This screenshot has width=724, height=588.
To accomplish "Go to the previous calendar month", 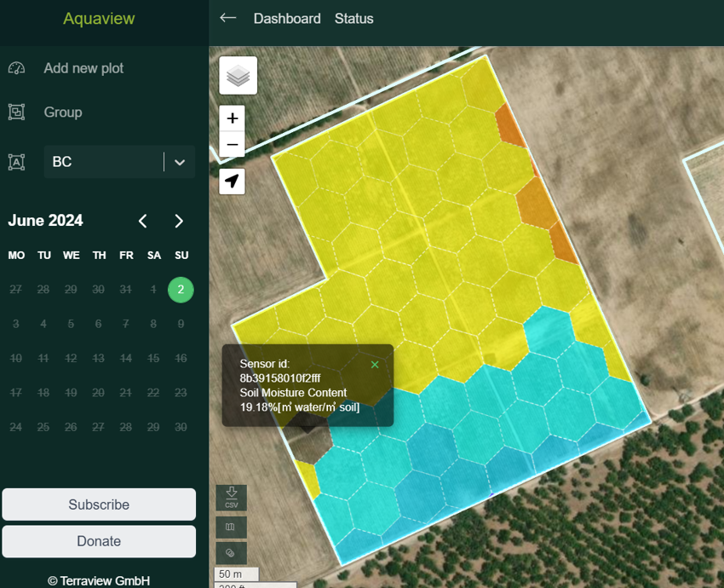I will [143, 221].
